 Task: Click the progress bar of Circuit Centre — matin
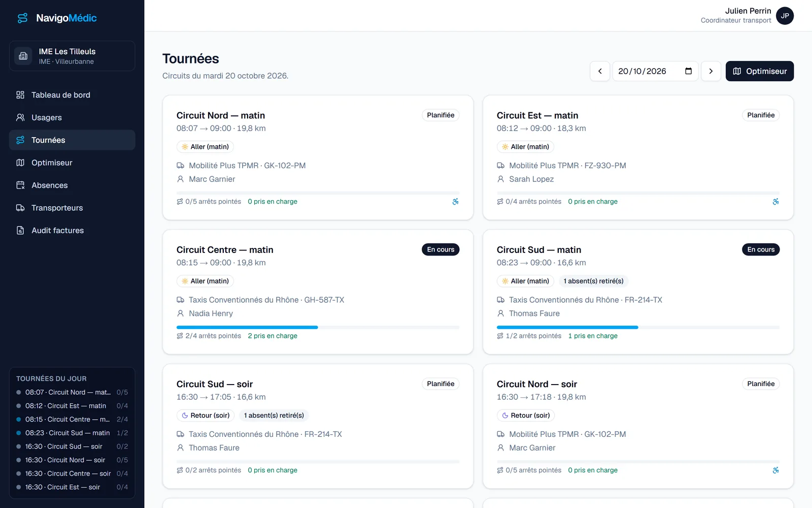click(x=318, y=327)
